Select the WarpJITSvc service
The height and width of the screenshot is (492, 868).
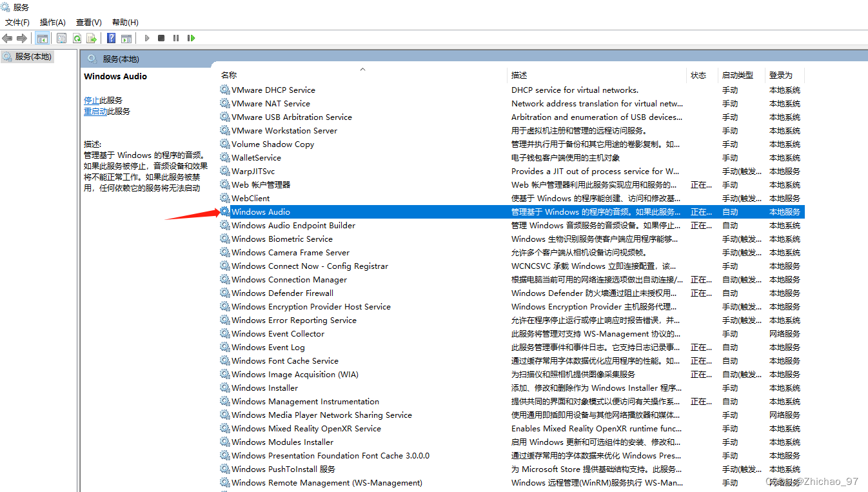pos(511,171)
